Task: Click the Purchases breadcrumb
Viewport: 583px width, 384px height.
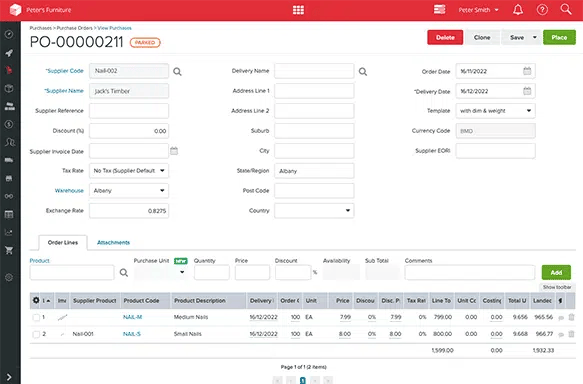Action: click(x=41, y=28)
